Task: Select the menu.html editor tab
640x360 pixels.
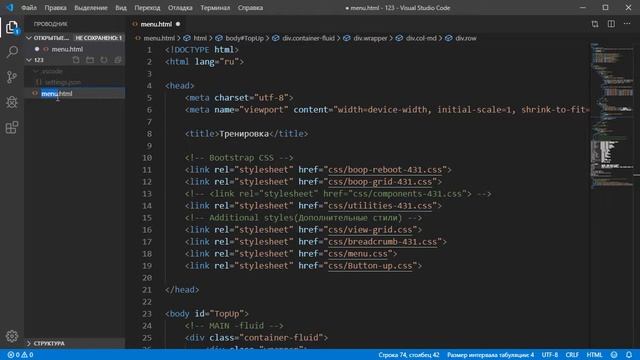Action: pyautogui.click(x=156, y=24)
